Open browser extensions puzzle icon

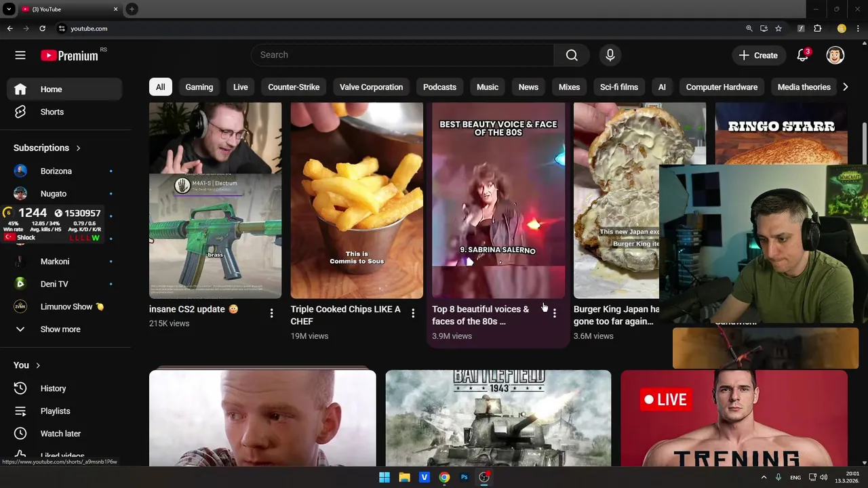[x=818, y=28]
